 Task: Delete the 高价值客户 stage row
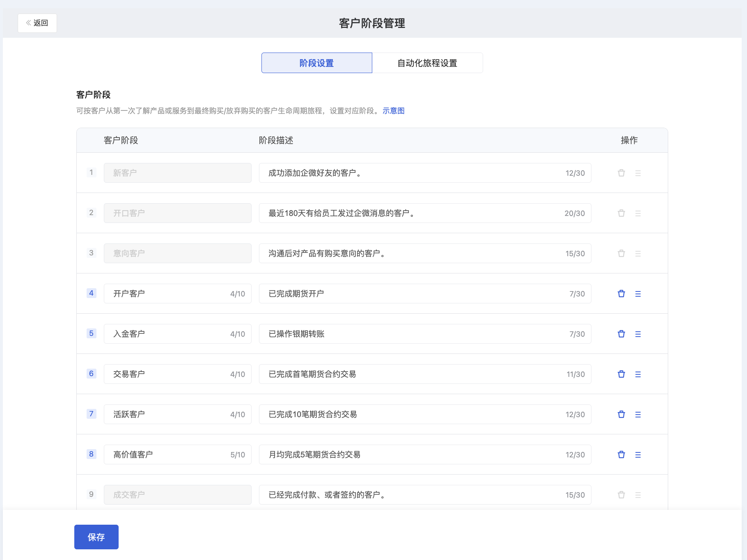[621, 454]
